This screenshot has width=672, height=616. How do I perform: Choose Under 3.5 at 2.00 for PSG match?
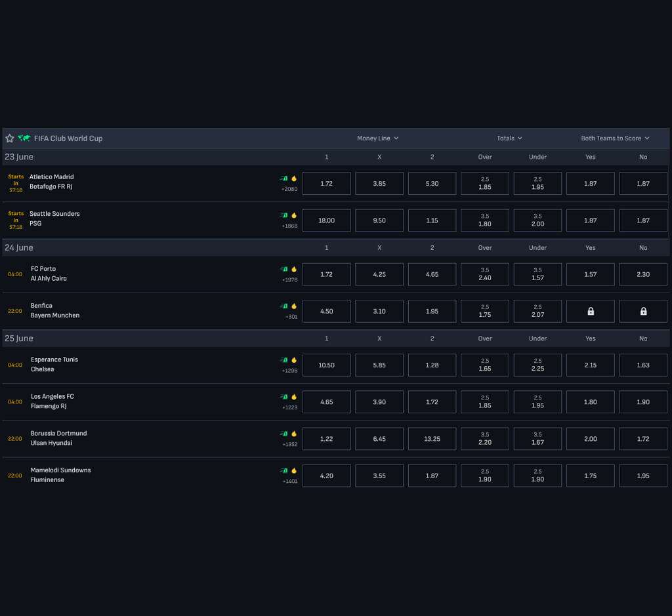click(x=538, y=220)
